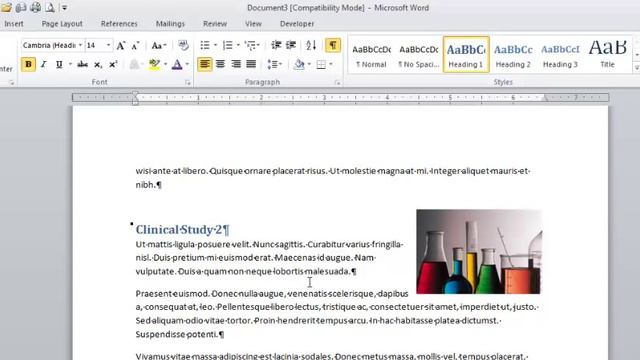Click the Clear Formatting icon
Viewport: 640px width, 360px height.
[x=183, y=45]
